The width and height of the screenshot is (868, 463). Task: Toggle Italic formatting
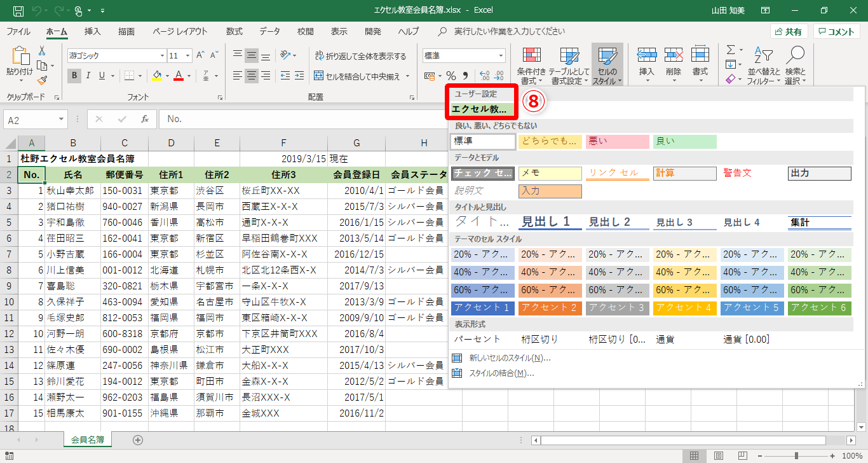pos(88,76)
